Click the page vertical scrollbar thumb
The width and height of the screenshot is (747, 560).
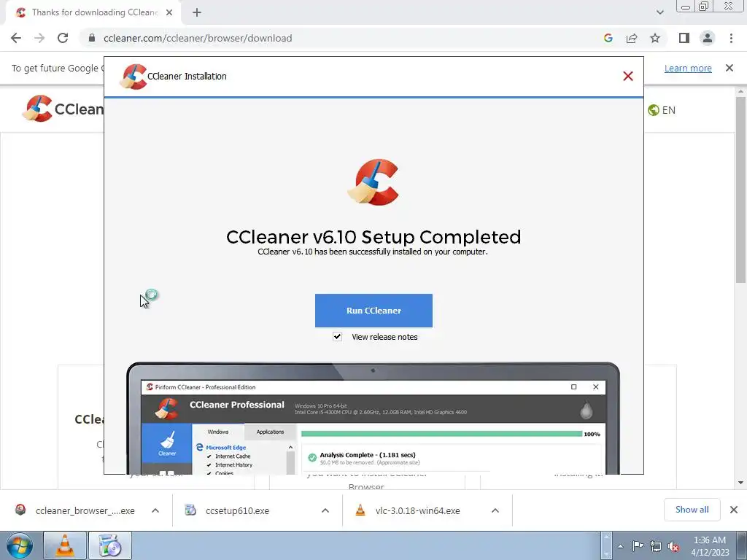(x=740, y=190)
